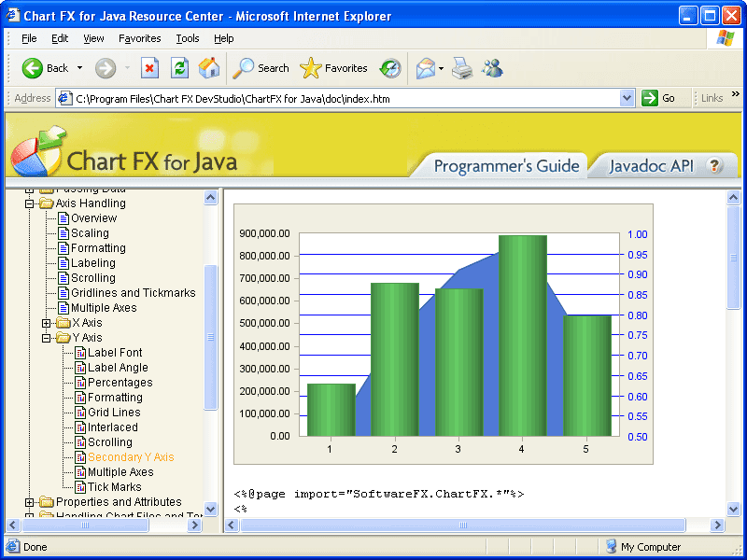Switch to the Programmer's Guide tab
The height and width of the screenshot is (560, 747).
tap(506, 166)
